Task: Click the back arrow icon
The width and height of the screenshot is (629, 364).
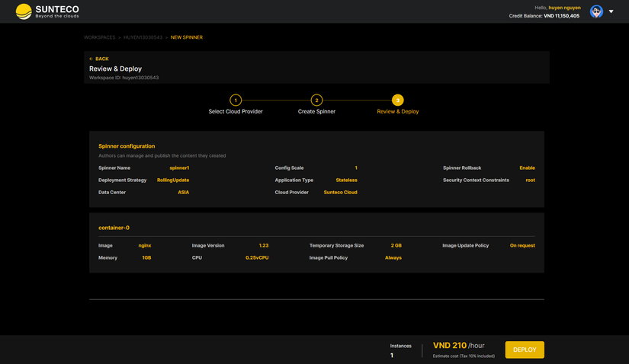Action: coord(91,59)
